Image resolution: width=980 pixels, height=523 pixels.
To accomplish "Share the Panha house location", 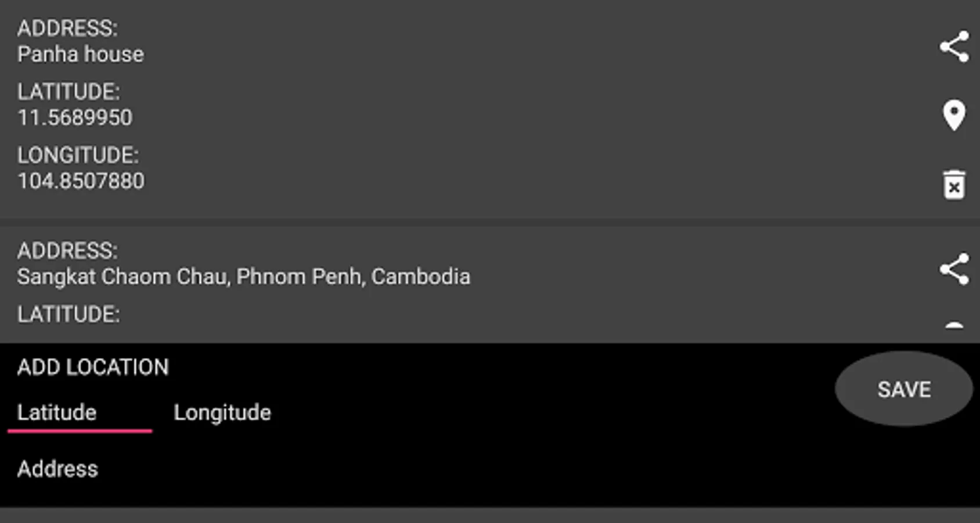I will point(954,46).
